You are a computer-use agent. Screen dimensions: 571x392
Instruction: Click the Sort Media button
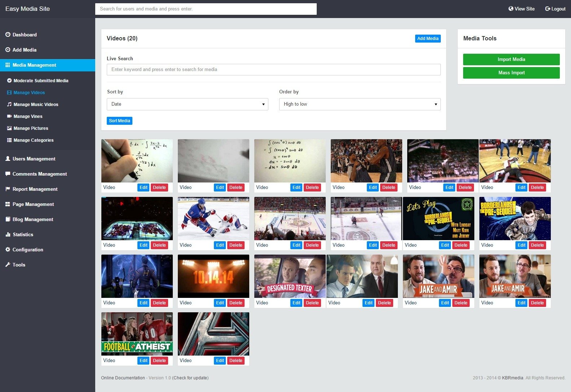pos(119,121)
